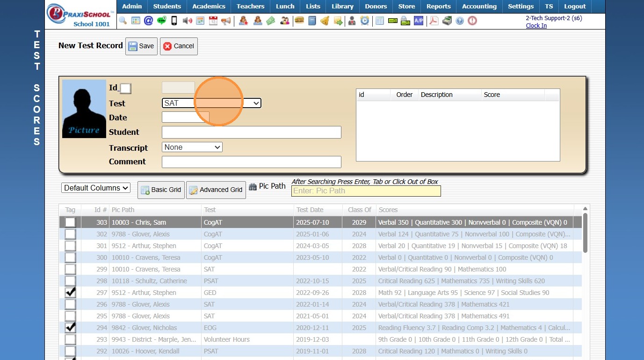Image resolution: width=644 pixels, height=360 pixels.
Task: Open the PDF document icon
Action: tap(434, 21)
